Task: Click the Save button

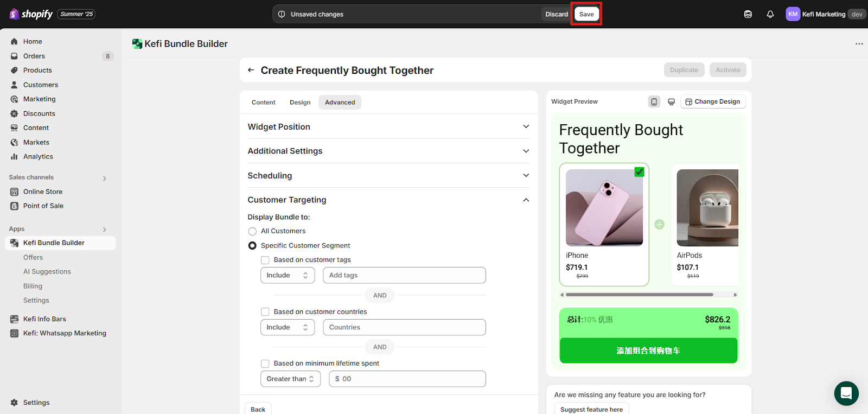Action: (586, 14)
